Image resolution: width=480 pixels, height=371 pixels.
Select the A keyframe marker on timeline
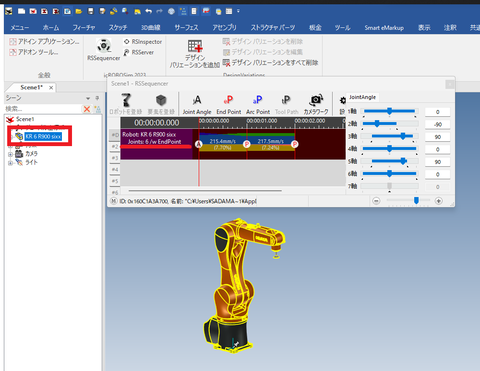pyautogui.click(x=199, y=144)
